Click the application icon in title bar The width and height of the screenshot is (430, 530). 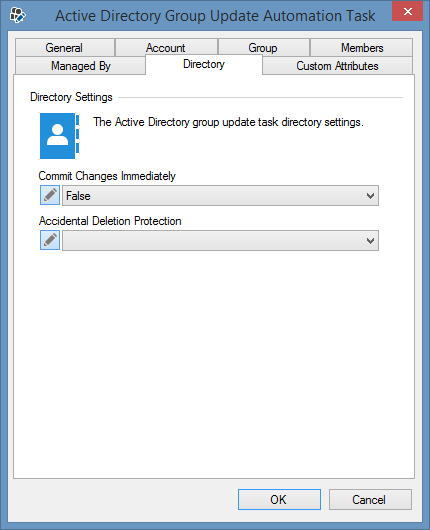(x=18, y=15)
